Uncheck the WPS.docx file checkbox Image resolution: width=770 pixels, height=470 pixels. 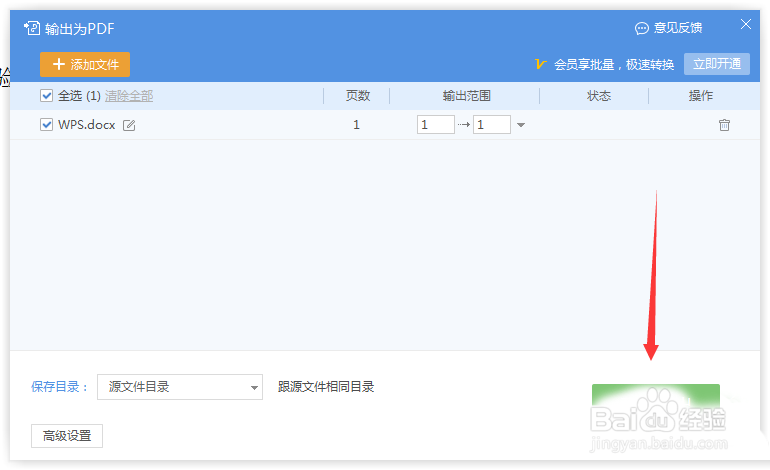[47, 125]
